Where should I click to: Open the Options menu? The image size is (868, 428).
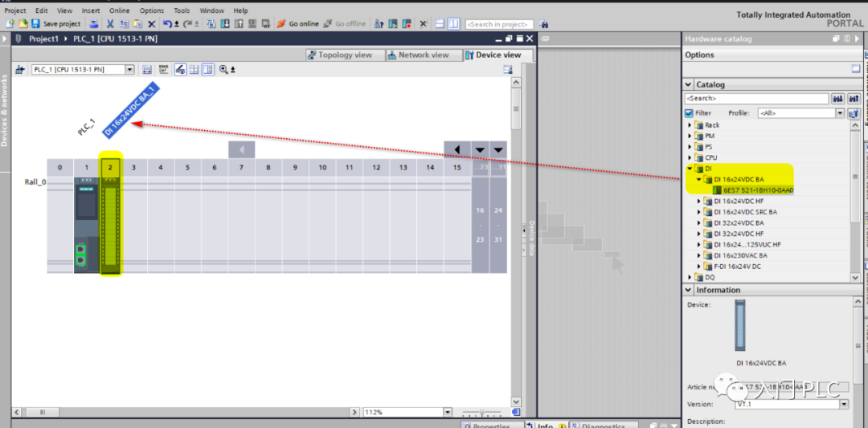tap(152, 10)
